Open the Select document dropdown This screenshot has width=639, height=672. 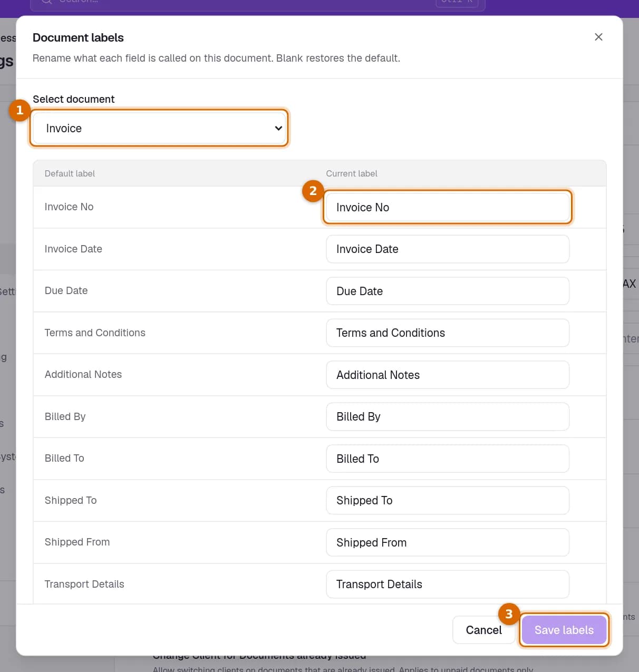click(159, 128)
